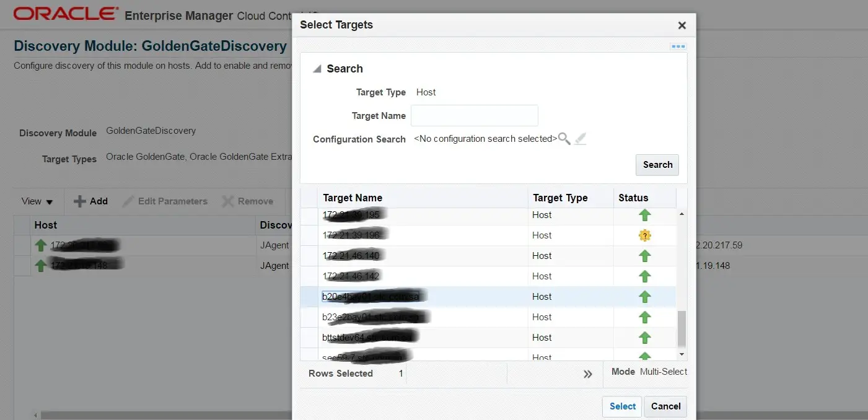Click the Edit Parameters pencil icon
Screen dimensions: 868x420
click(x=128, y=201)
